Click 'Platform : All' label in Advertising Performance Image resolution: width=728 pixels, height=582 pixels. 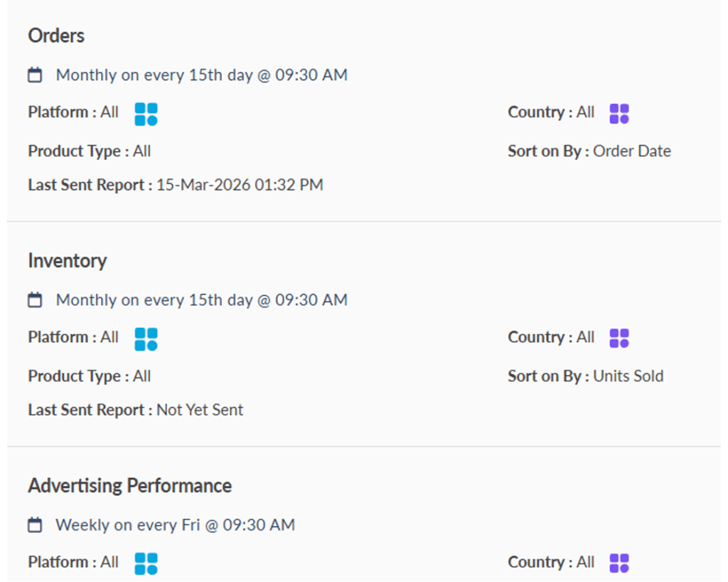[73, 562]
